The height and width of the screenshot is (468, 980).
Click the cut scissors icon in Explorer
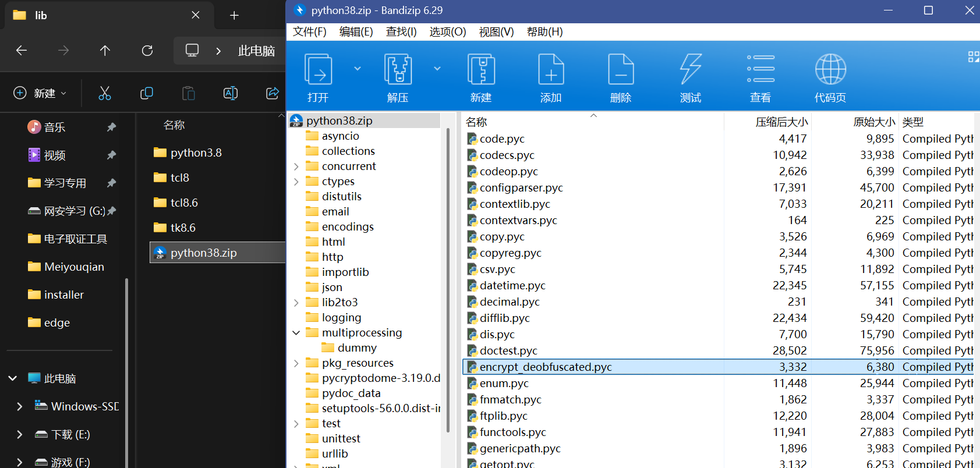pos(105,93)
